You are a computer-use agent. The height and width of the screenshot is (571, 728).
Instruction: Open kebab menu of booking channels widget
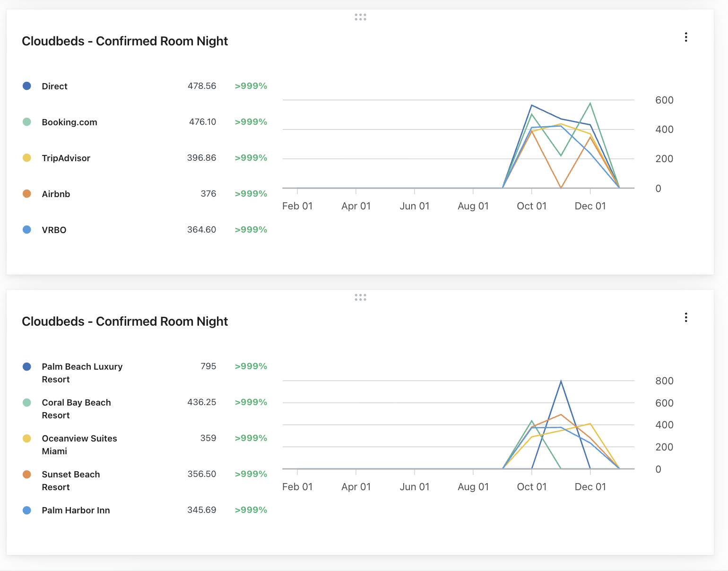pyautogui.click(x=685, y=37)
